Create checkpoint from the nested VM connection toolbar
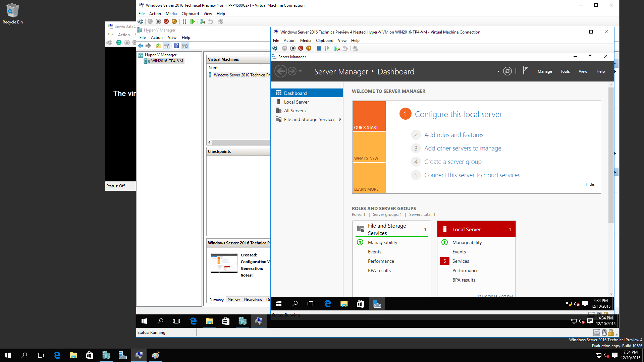 click(337, 48)
